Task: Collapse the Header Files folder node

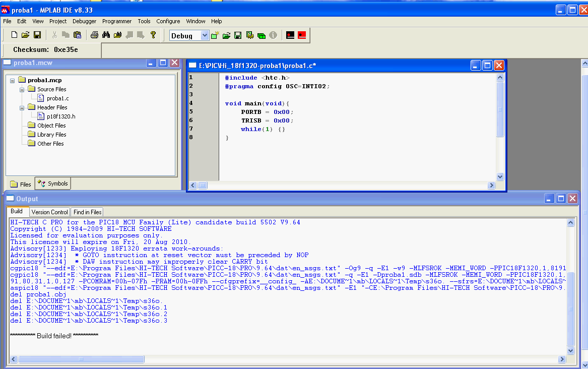Action: (x=22, y=107)
